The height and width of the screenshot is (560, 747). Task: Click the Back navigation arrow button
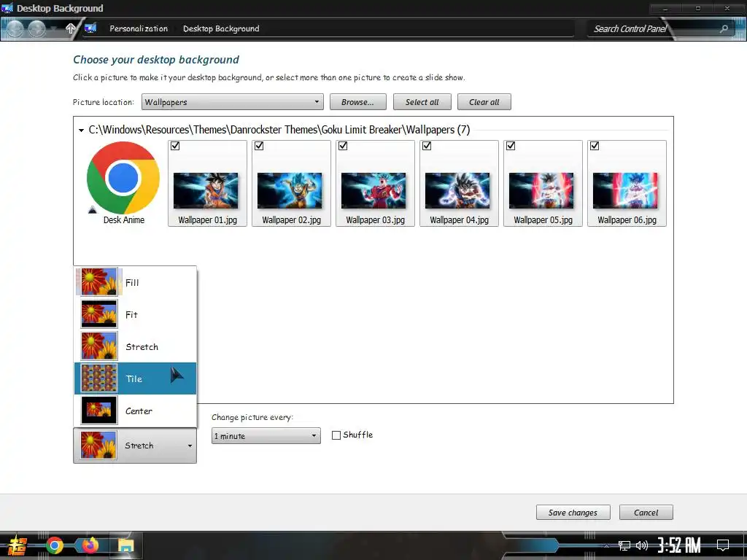15,29
